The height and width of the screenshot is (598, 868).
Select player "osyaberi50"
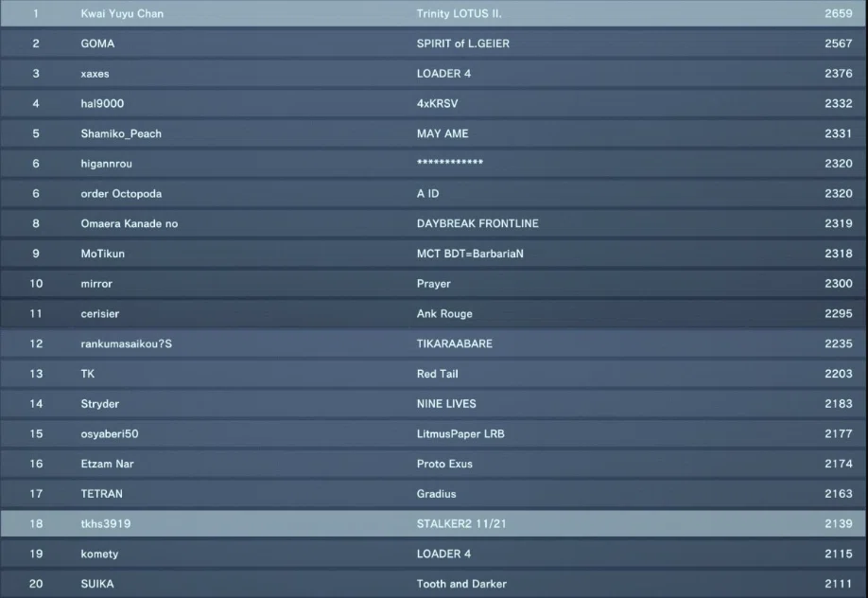point(110,433)
